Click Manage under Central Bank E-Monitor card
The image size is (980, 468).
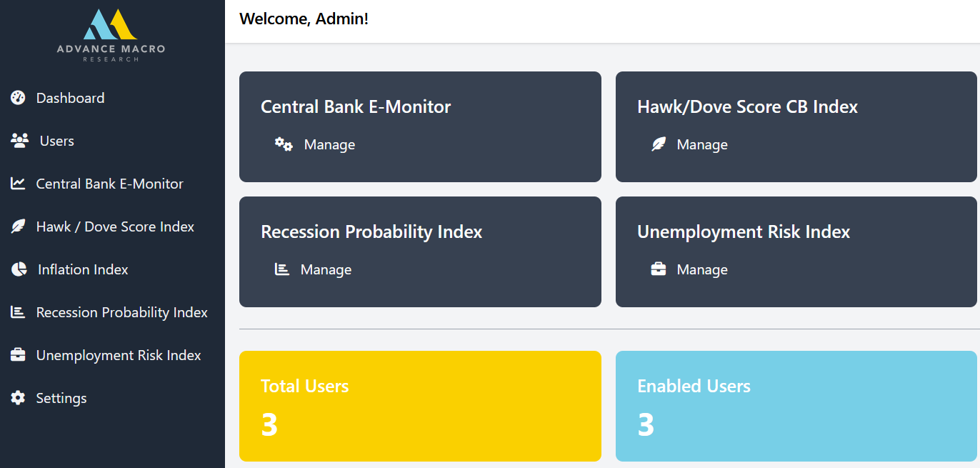[329, 144]
